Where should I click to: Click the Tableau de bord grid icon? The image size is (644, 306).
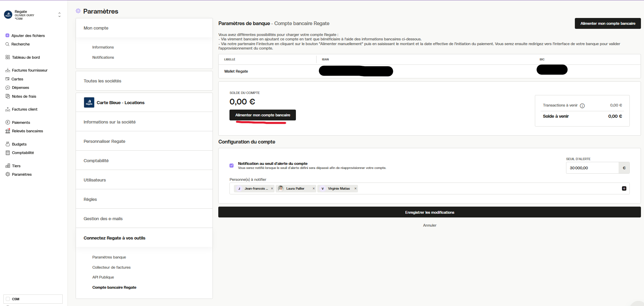pyautogui.click(x=7, y=57)
